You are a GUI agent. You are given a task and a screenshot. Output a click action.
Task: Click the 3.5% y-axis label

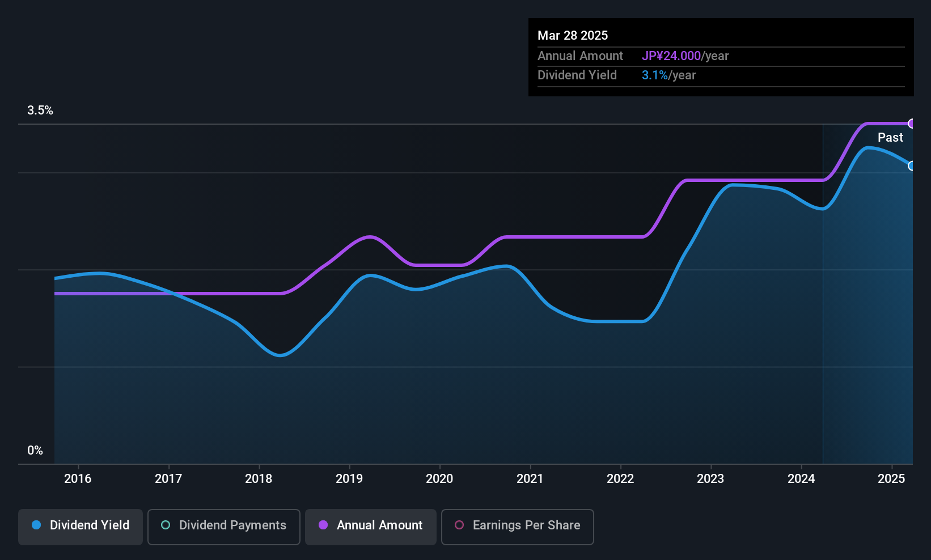tap(40, 111)
